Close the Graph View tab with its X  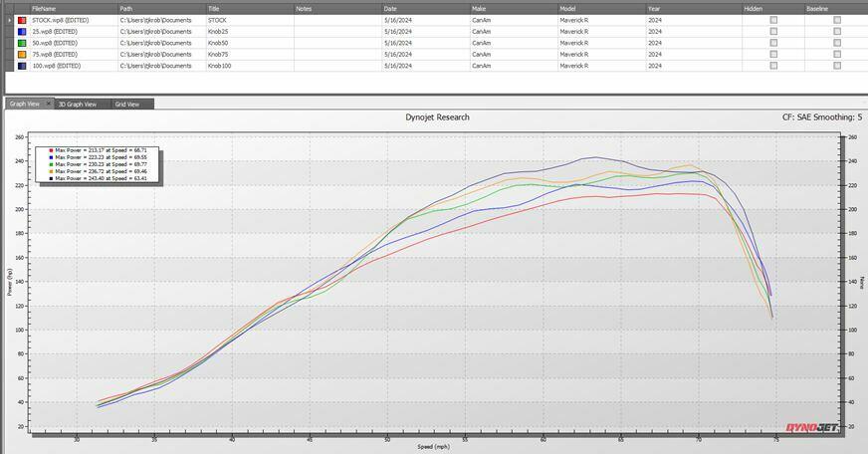[49, 104]
